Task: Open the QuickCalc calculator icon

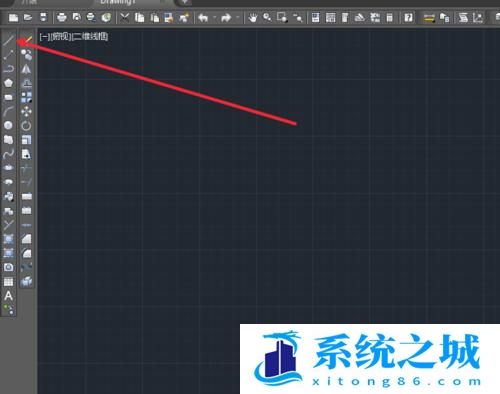Action: click(389, 17)
